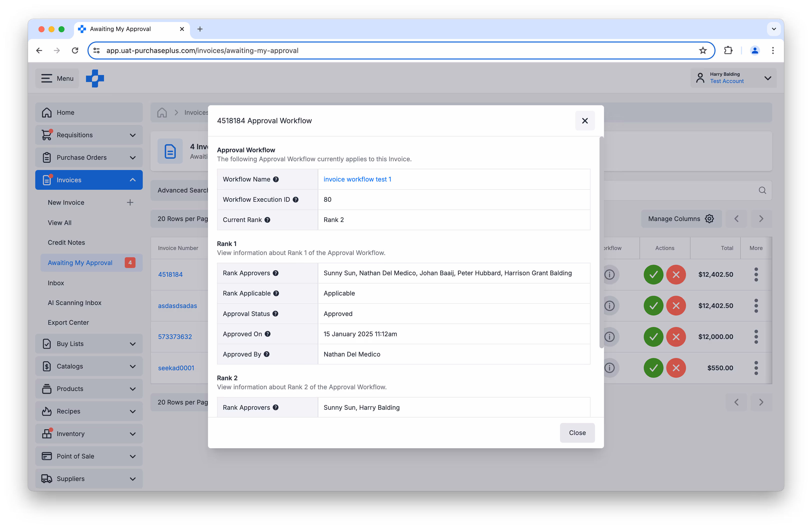Click the dialog's vertical scrollbar
This screenshot has height=528, width=812.
pyautogui.click(x=601, y=242)
